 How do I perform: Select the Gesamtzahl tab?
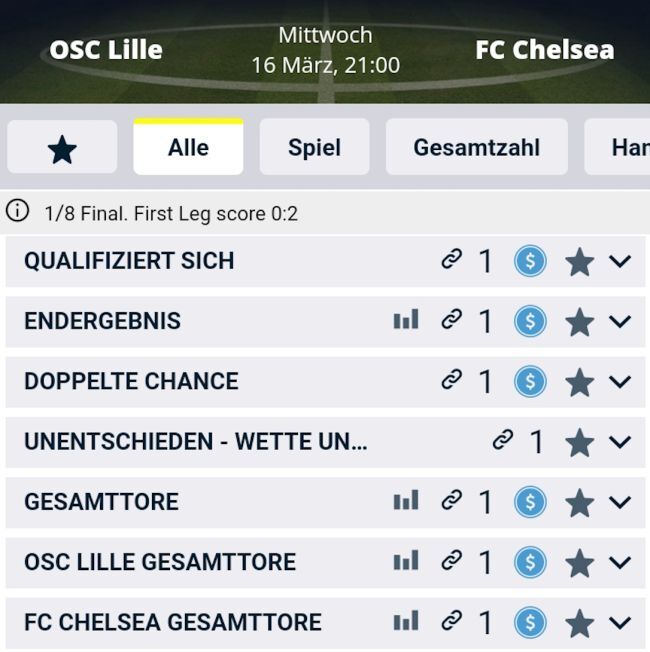(x=476, y=148)
